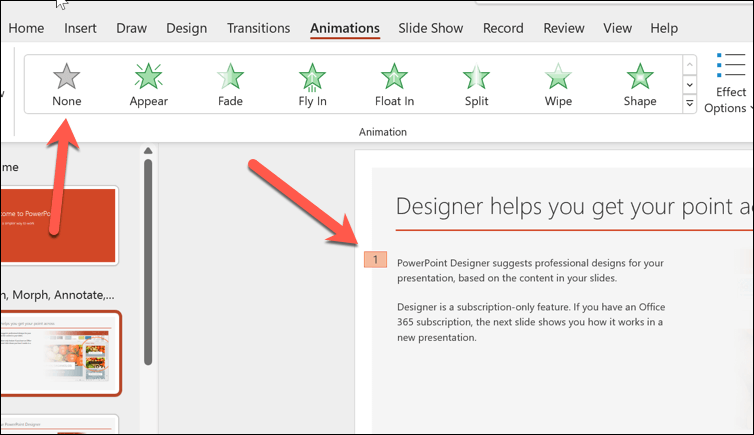The width and height of the screenshot is (754, 435).
Task: Apply the Split animation effect
Action: 476,85
